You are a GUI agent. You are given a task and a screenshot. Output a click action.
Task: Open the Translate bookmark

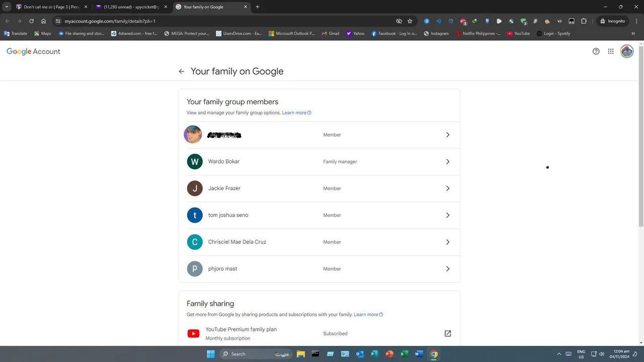(16, 34)
